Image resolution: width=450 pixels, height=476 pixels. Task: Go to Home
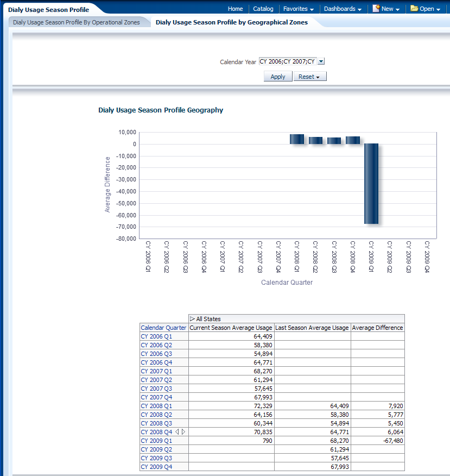click(x=235, y=9)
